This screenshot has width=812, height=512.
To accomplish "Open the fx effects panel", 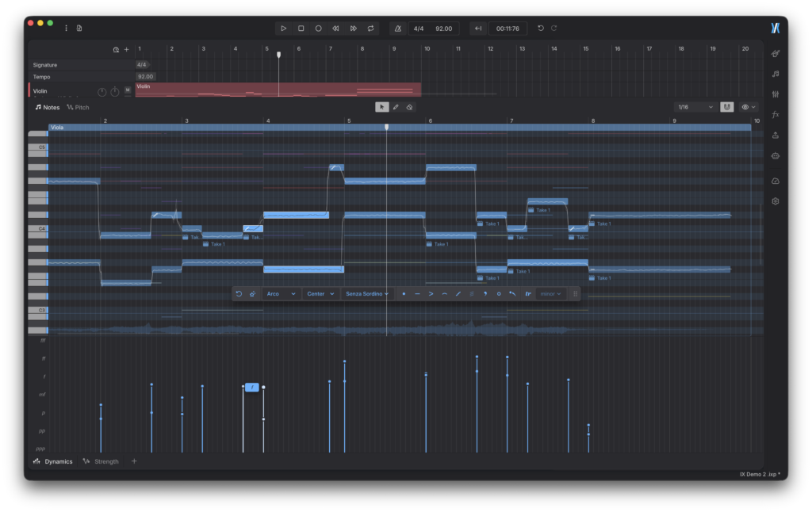I will pos(776,114).
